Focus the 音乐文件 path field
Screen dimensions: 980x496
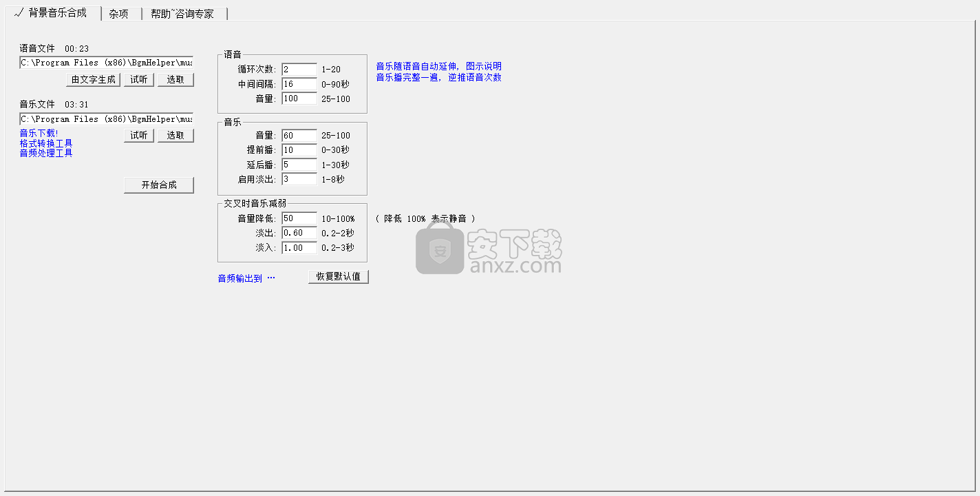(107, 119)
